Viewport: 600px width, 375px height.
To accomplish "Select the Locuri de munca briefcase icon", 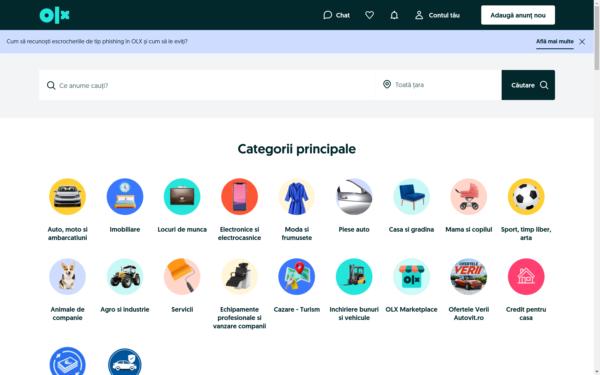I will pyautogui.click(x=182, y=197).
